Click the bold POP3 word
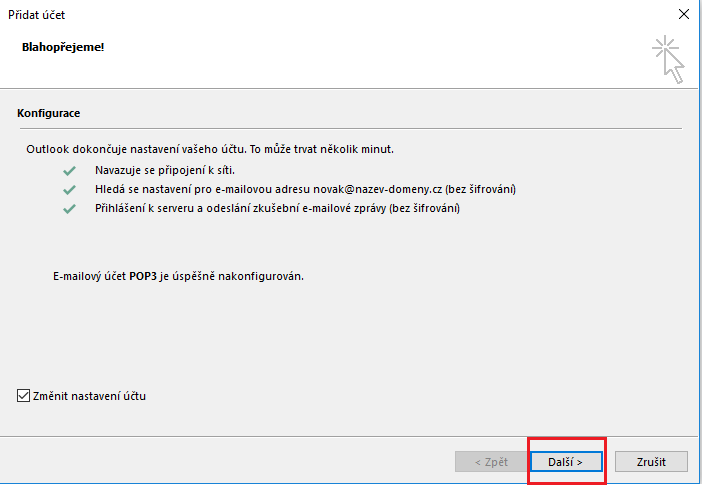 (143, 274)
